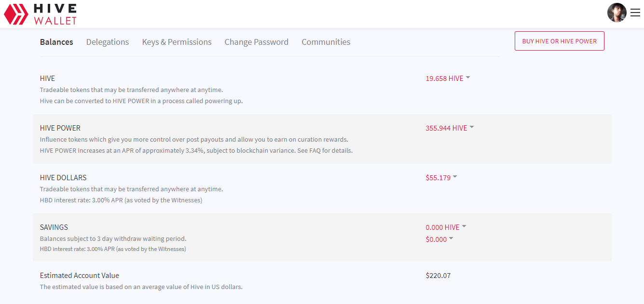Click the caret icon beside 355.944 HIVE
The width and height of the screenshot is (644, 304).
tap(472, 127)
